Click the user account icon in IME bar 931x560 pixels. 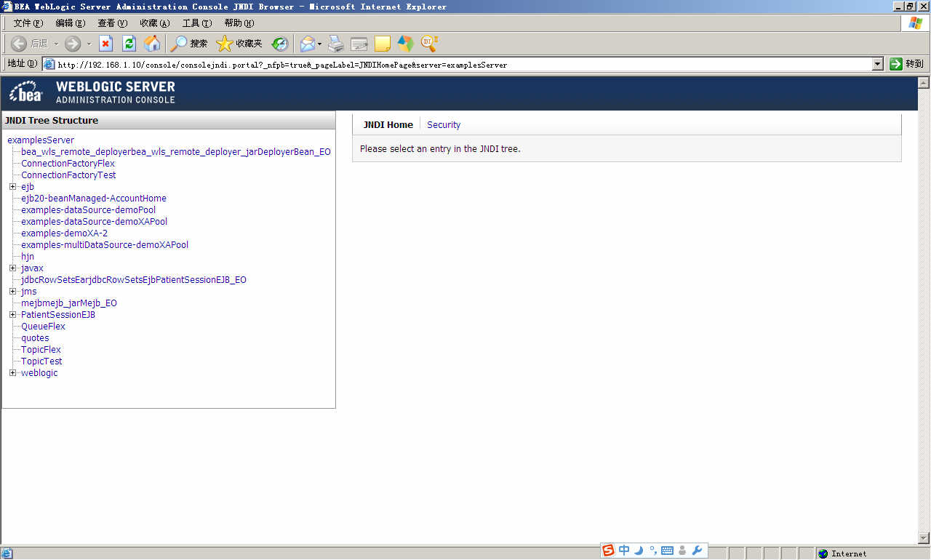(682, 551)
